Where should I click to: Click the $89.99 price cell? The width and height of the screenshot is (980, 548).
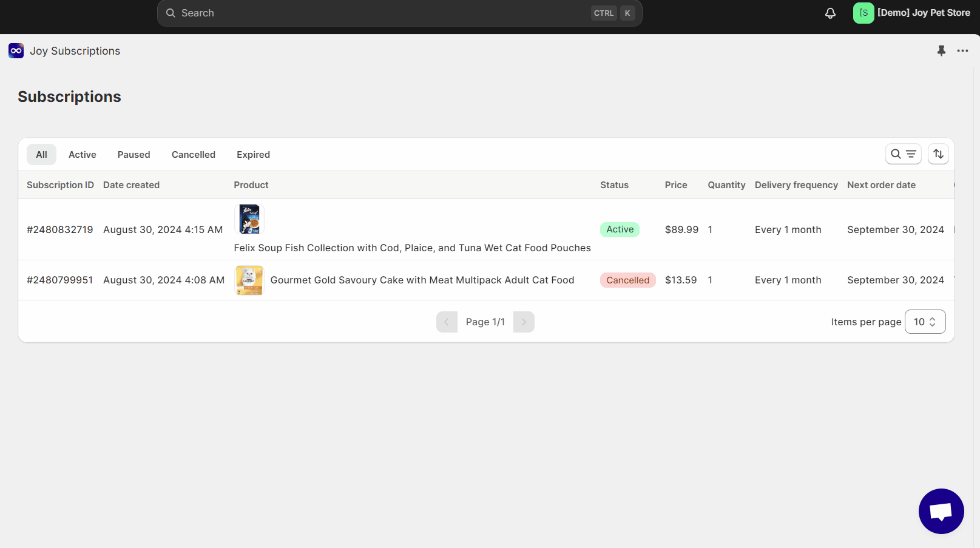(x=681, y=229)
